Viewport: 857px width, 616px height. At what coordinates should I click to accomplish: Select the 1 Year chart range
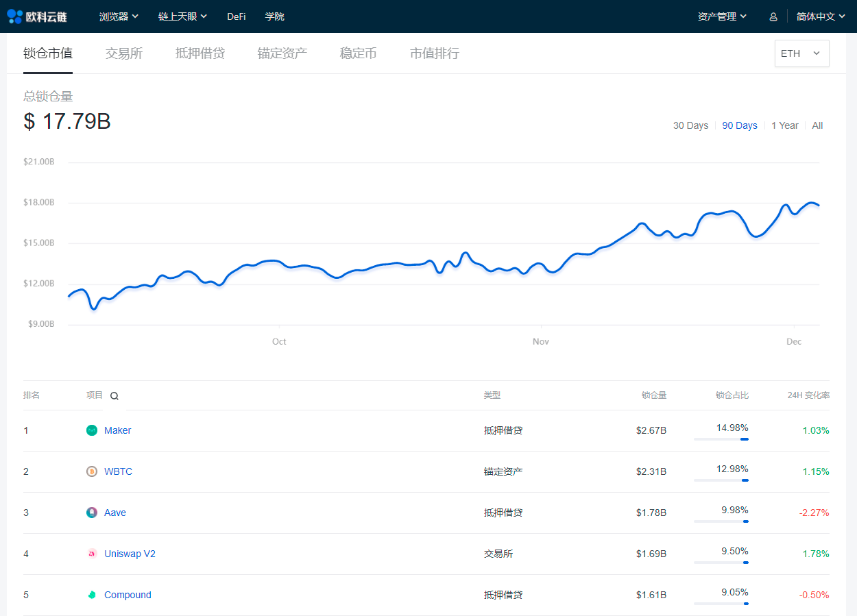[785, 125]
